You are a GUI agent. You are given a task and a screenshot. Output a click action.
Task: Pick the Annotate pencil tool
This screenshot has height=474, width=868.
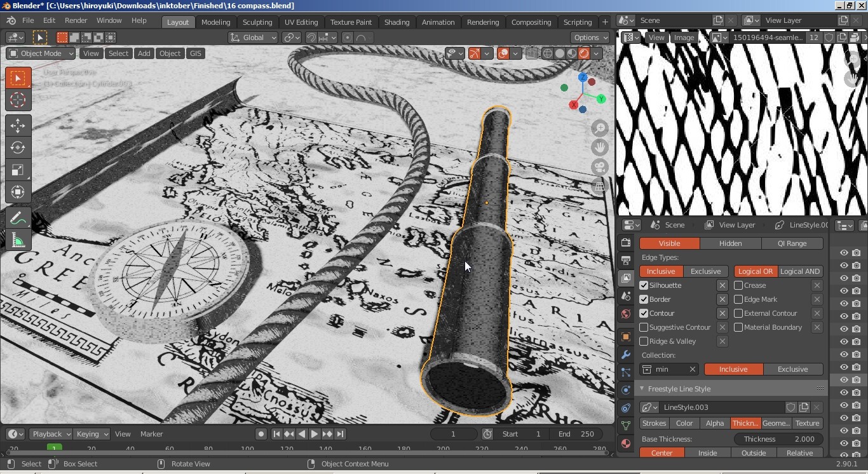[18, 218]
